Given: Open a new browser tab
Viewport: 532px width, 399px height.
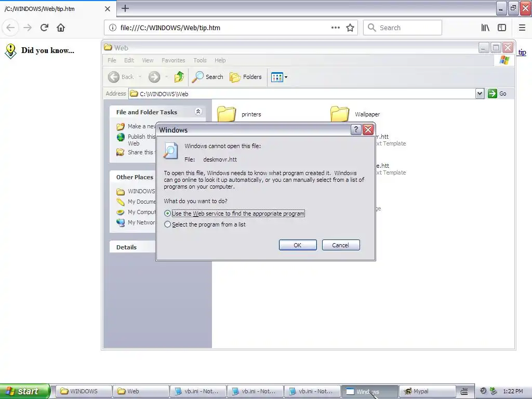Looking at the screenshot, I should (125, 8).
